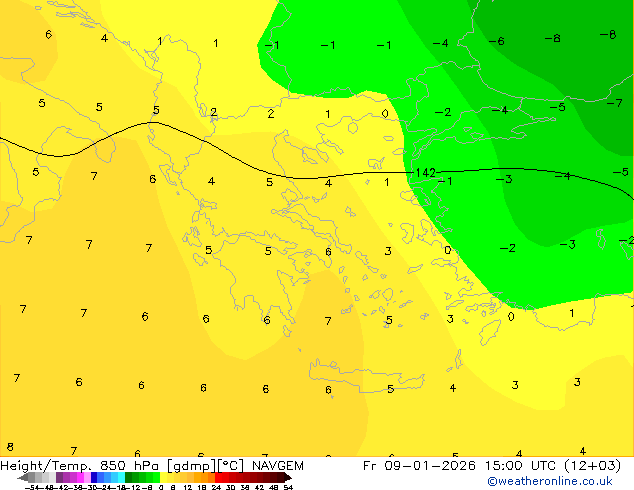The height and width of the screenshot is (490, 634).
Task: Click the NAVGEM model name
Action: (x=278, y=466)
